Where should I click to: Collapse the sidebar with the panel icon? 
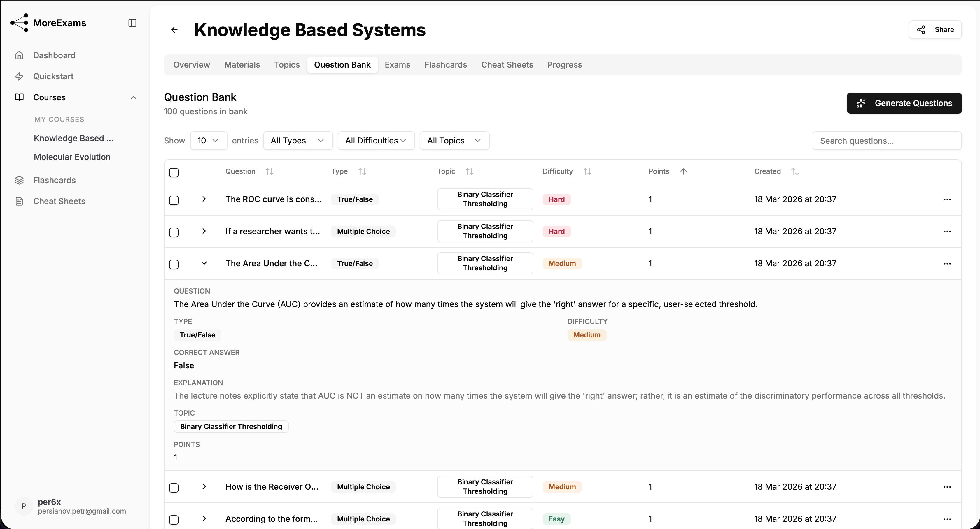(132, 23)
